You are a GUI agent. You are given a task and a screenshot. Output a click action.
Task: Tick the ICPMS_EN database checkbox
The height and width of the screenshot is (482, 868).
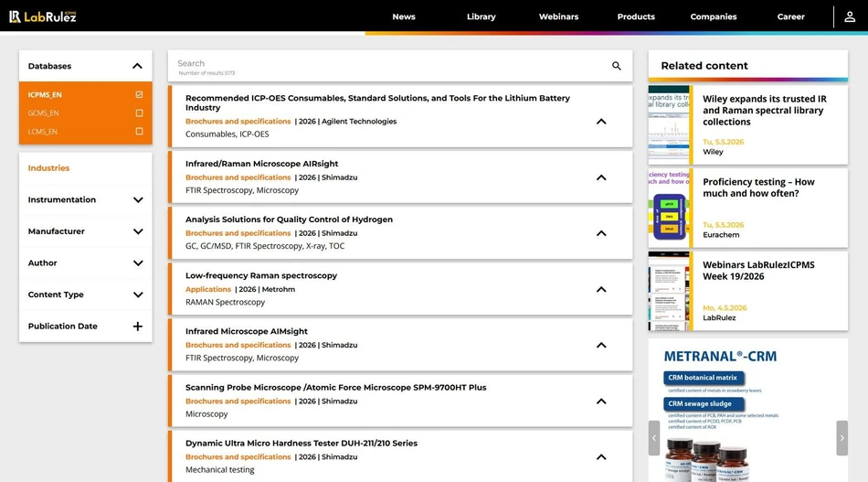139,95
